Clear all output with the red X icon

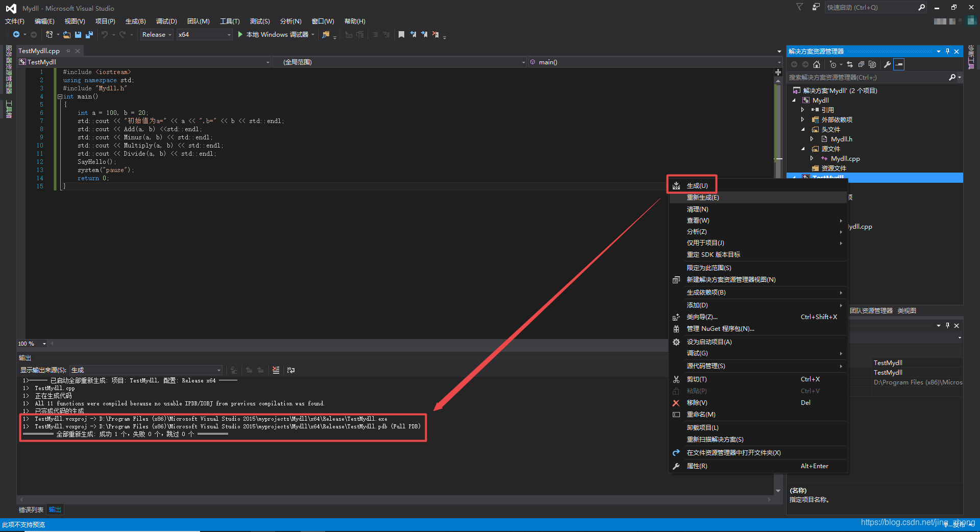pyautogui.click(x=276, y=370)
